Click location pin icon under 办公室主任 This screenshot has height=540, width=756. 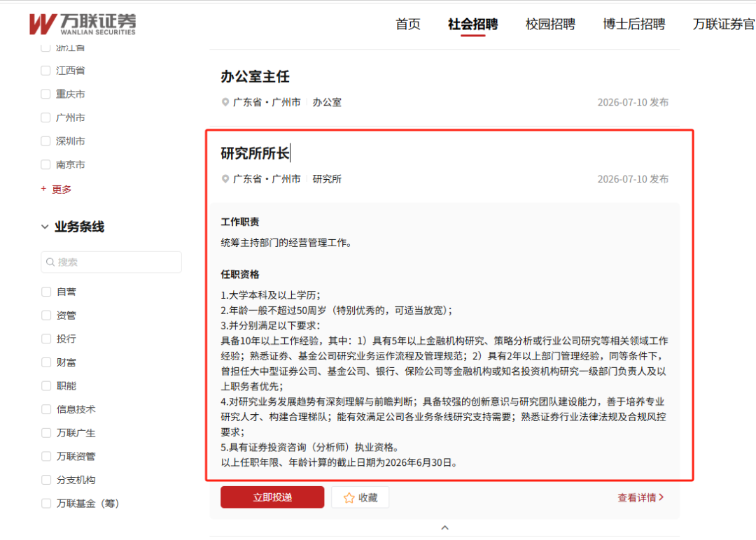(x=225, y=102)
